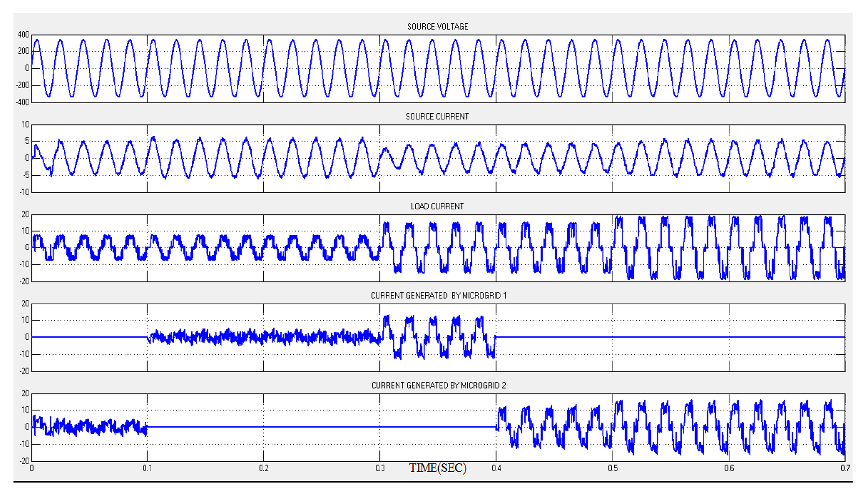The image size is (868, 497).
Task: Click the -200 y-axis label of source voltage
Action: click(22, 85)
